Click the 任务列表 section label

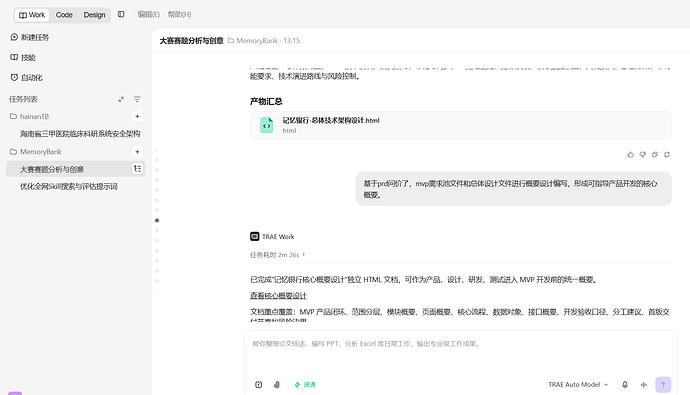(23, 99)
